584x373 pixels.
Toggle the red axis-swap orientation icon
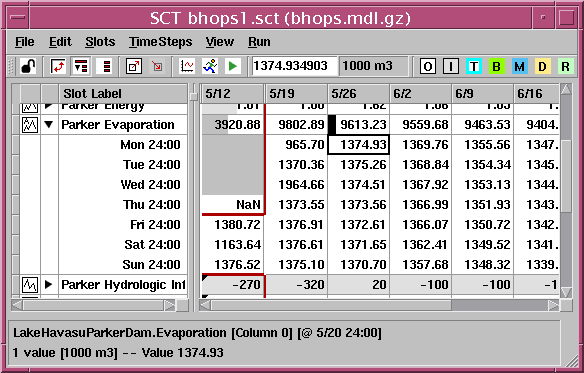[58, 67]
